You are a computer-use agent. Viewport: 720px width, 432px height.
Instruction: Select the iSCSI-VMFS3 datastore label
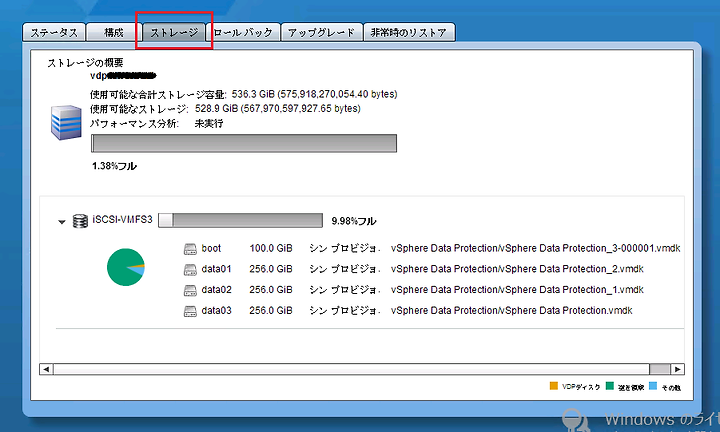[x=122, y=219]
